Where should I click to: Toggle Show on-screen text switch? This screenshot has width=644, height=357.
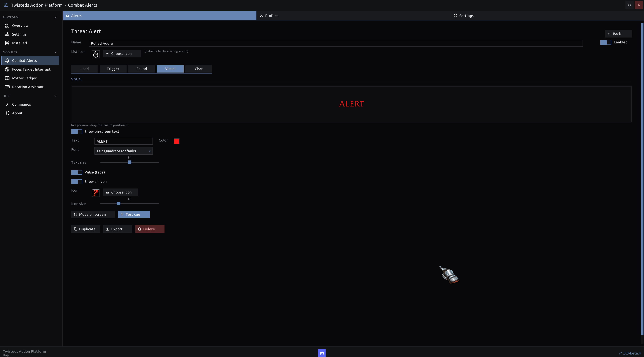[x=76, y=132]
